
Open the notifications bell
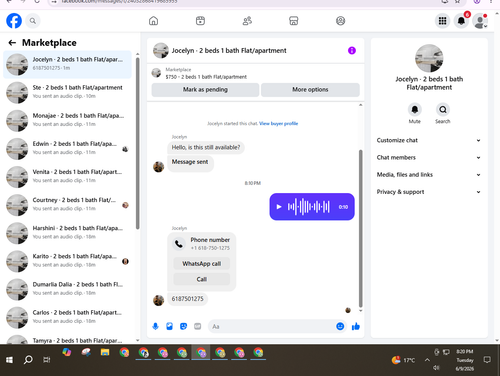tap(461, 21)
